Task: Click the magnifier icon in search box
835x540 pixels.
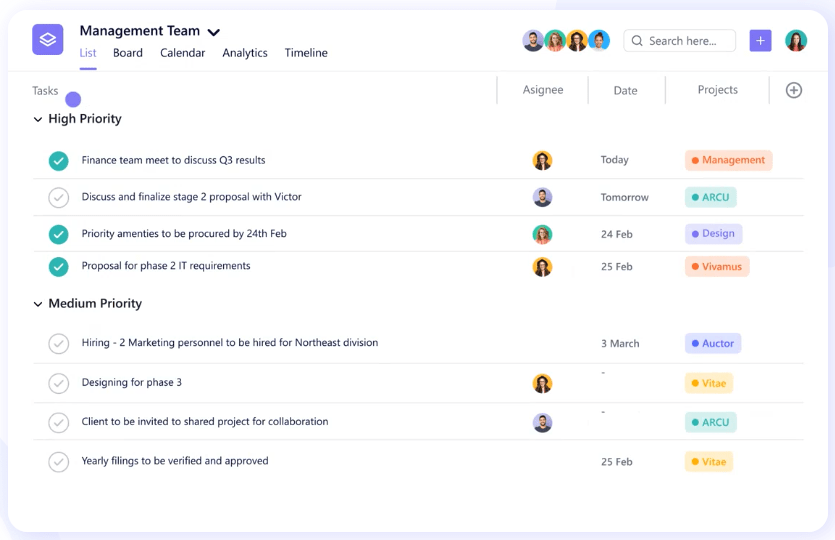Action: pos(637,41)
